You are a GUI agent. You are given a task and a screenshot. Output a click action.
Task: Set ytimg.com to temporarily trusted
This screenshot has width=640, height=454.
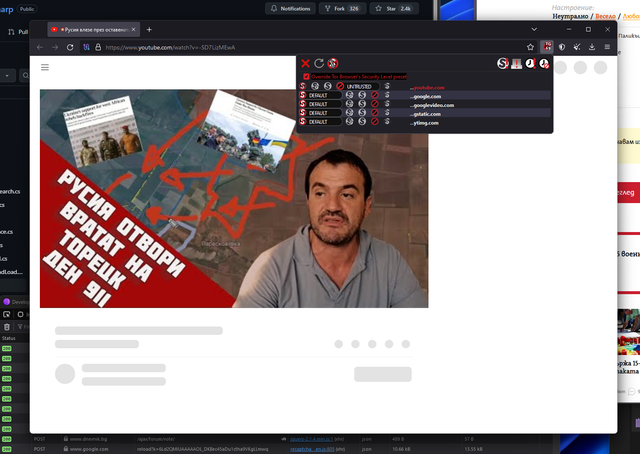(349, 122)
